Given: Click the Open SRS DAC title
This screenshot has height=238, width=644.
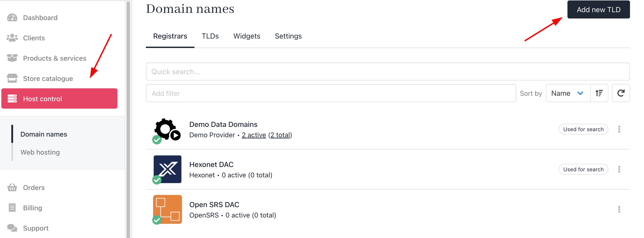Looking at the screenshot, I should click(214, 205).
